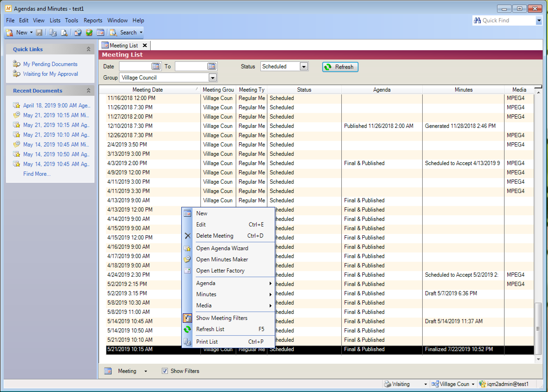
Task: Click the Meeting List calendar toolbar icon
Action: [x=100, y=32]
